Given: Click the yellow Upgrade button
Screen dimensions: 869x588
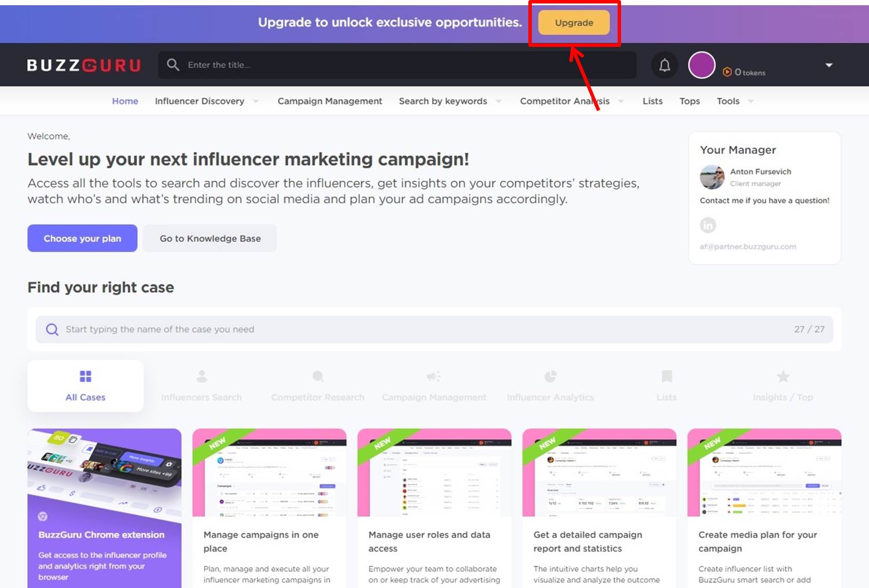Looking at the screenshot, I should (x=574, y=23).
